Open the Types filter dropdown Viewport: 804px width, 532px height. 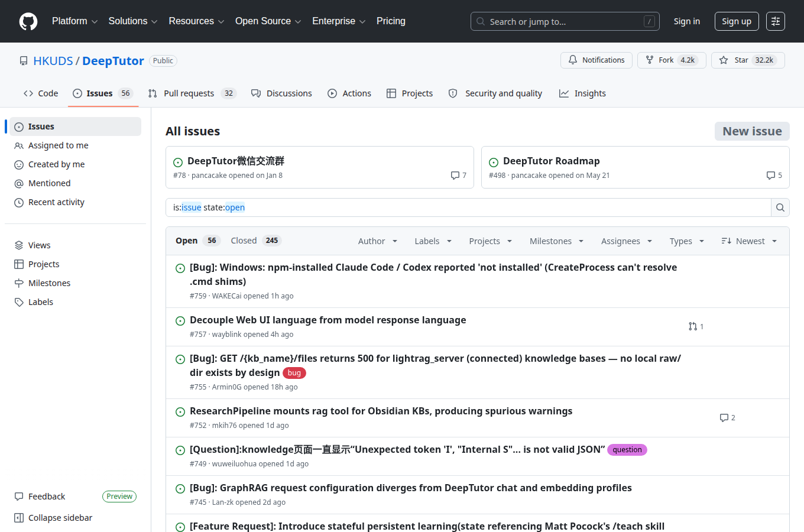(687, 241)
